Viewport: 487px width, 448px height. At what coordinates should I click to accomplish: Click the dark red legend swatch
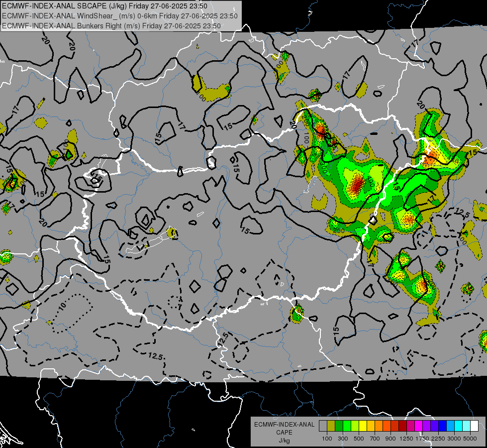403,426
